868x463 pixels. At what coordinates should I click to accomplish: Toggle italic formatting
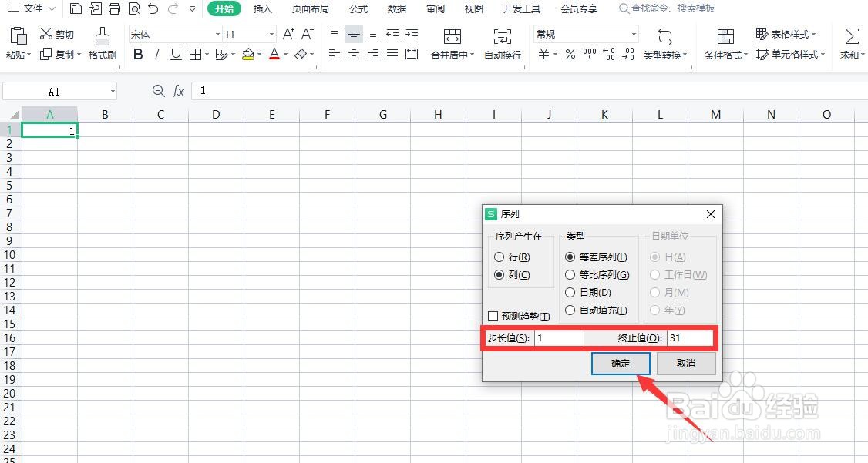click(x=157, y=54)
